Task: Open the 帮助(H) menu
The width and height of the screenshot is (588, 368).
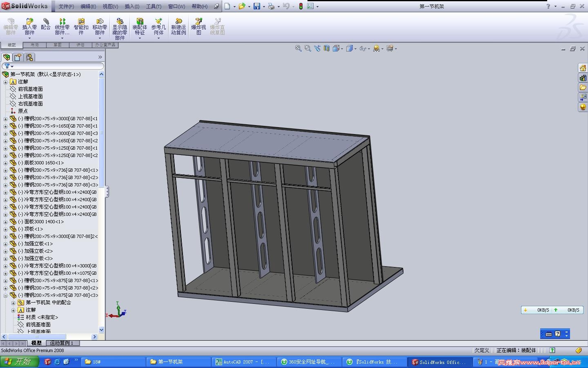Action: [x=200, y=6]
